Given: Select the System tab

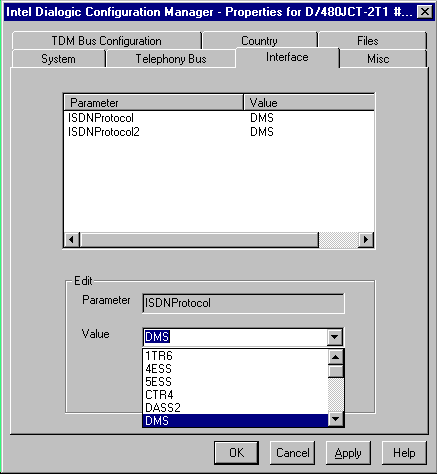Looking at the screenshot, I should coord(58,59).
